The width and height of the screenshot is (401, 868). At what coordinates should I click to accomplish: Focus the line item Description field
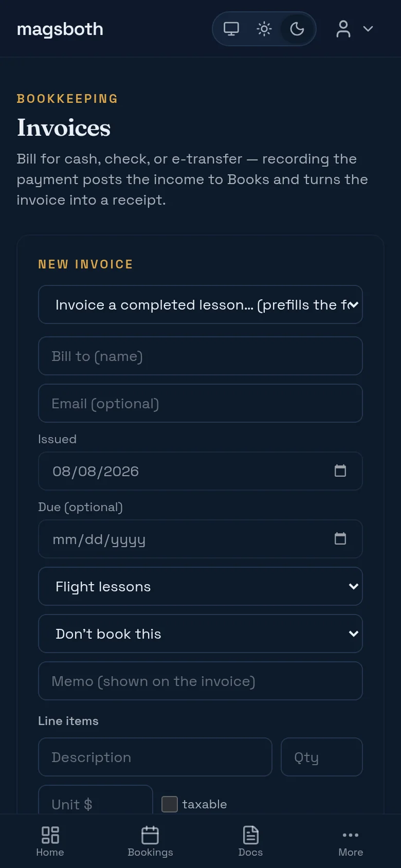pyautogui.click(x=155, y=757)
